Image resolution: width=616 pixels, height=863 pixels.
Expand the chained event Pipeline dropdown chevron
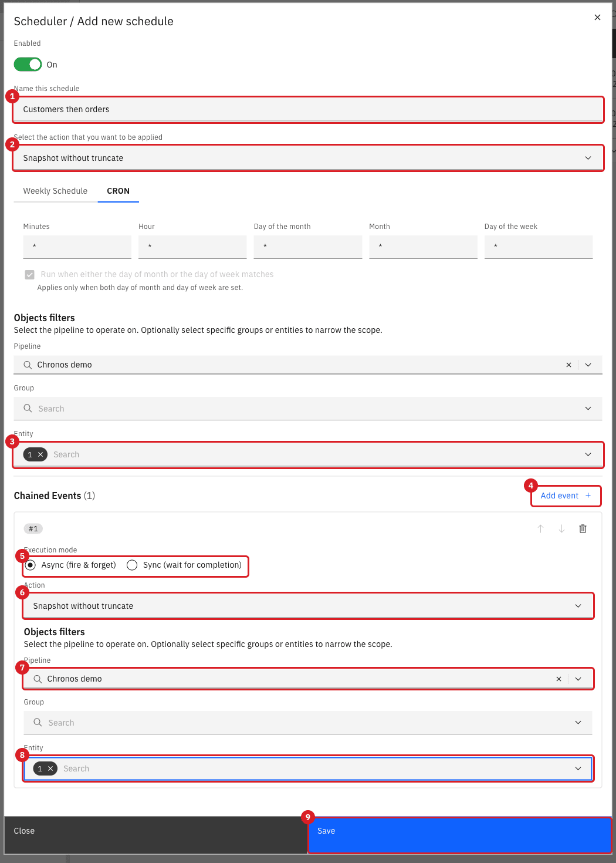coord(578,679)
